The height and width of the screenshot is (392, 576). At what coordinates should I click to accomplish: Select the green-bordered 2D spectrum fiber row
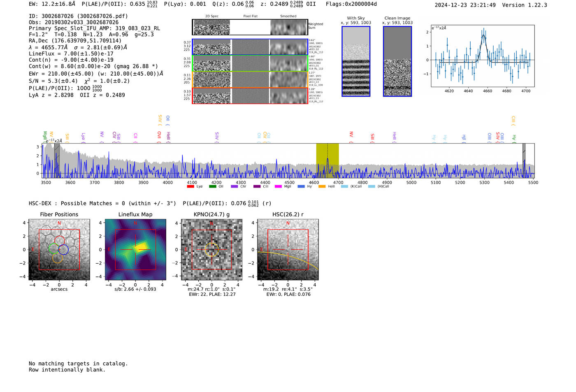click(250, 63)
